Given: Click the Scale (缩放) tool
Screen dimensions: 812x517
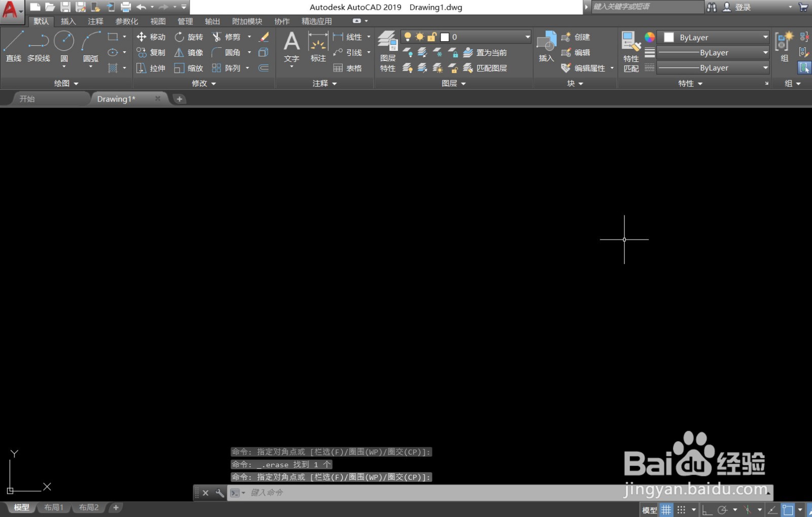Looking at the screenshot, I should point(189,68).
